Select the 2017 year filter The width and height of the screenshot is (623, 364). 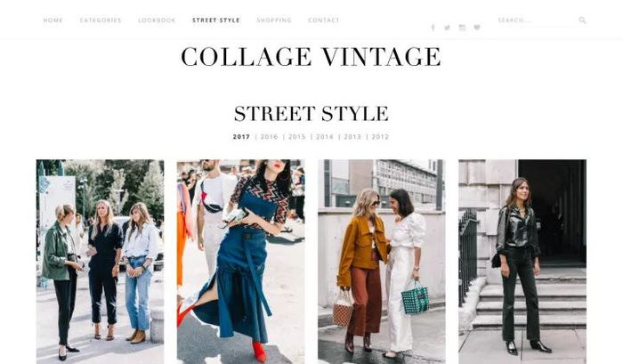pos(241,137)
